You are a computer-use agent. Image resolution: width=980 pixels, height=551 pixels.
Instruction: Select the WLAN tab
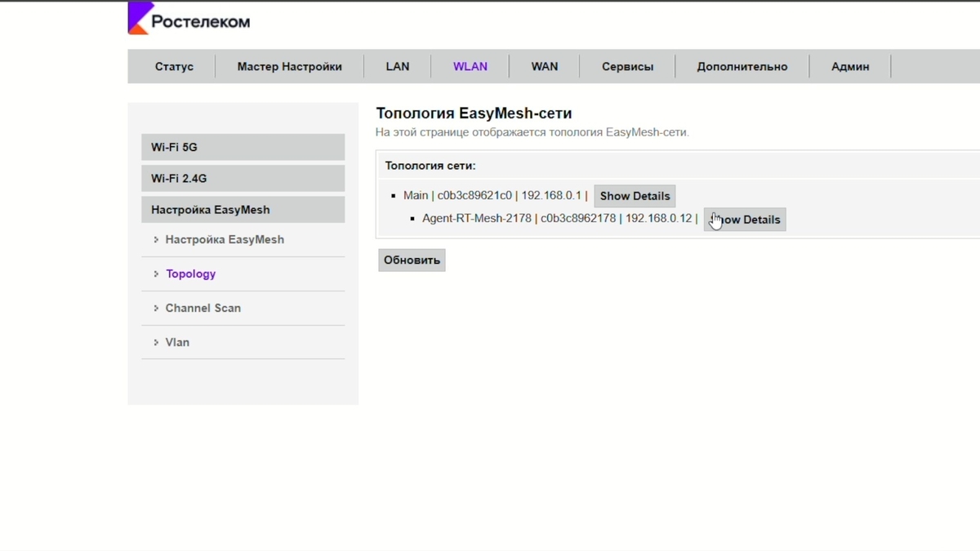[x=470, y=67]
